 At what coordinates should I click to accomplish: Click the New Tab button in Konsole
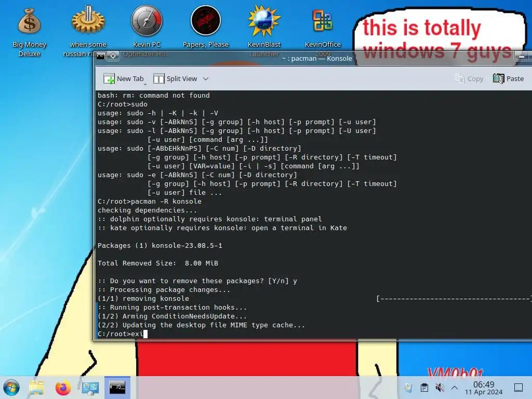coord(123,79)
